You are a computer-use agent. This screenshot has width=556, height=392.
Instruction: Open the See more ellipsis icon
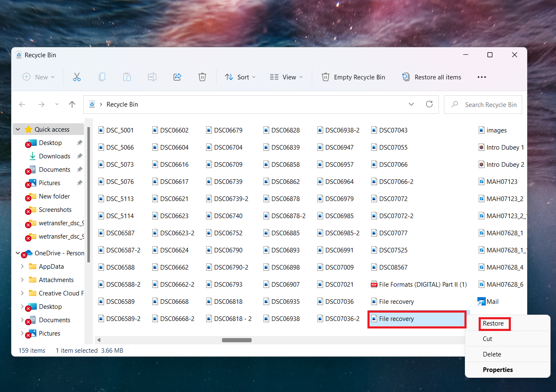482,77
